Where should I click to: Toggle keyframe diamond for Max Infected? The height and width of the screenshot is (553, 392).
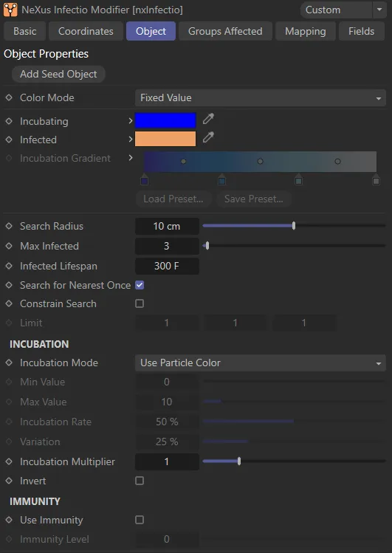[x=9, y=246]
